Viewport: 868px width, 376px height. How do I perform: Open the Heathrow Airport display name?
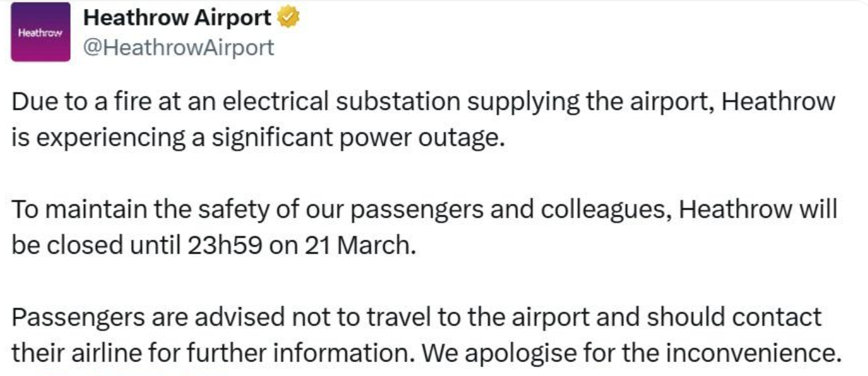pyautogui.click(x=177, y=18)
